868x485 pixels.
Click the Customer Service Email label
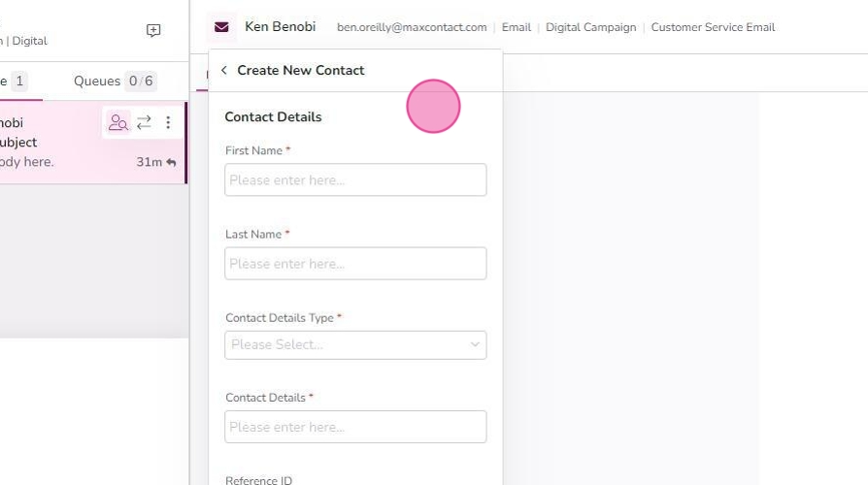(713, 28)
